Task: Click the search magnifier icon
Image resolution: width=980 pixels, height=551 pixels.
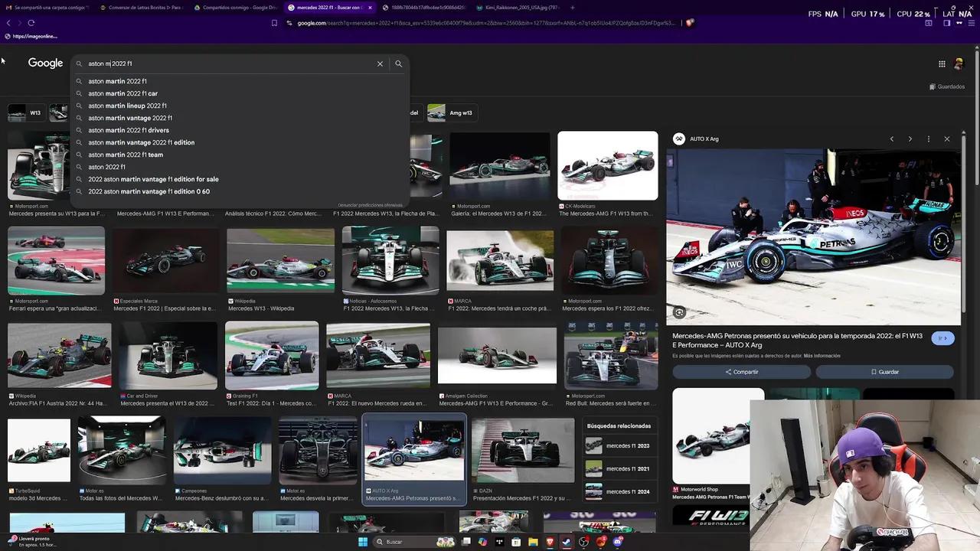Action: (x=398, y=64)
